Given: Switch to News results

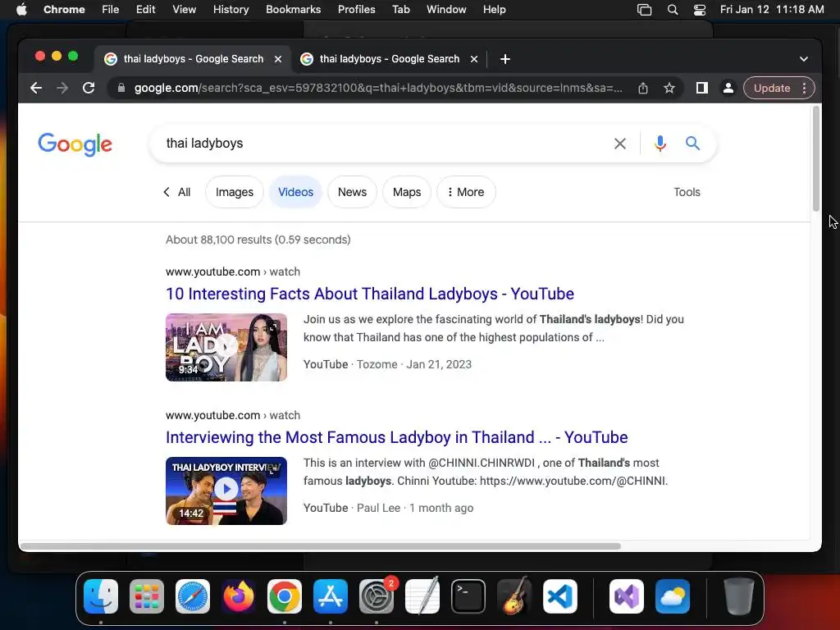Looking at the screenshot, I should point(352,192).
